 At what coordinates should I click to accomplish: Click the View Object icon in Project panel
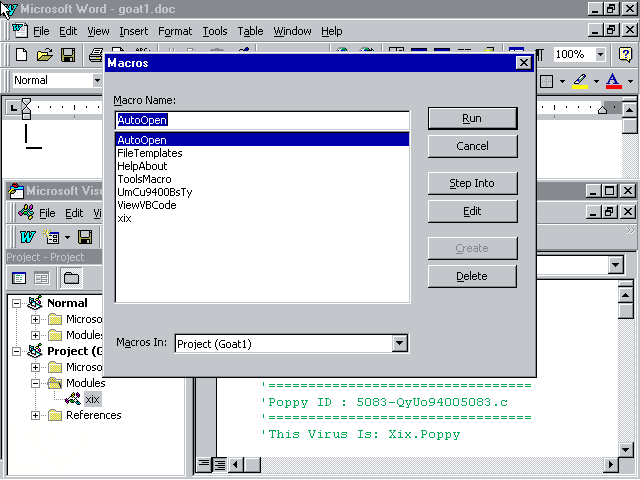coord(42,278)
